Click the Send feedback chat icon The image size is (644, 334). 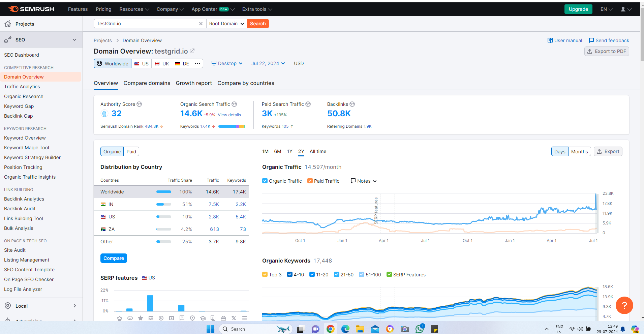[x=591, y=40]
